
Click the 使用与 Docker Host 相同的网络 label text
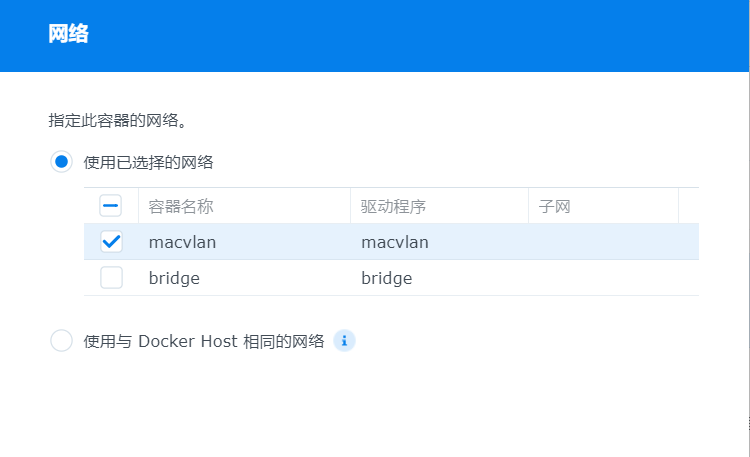pyautogui.click(x=204, y=341)
